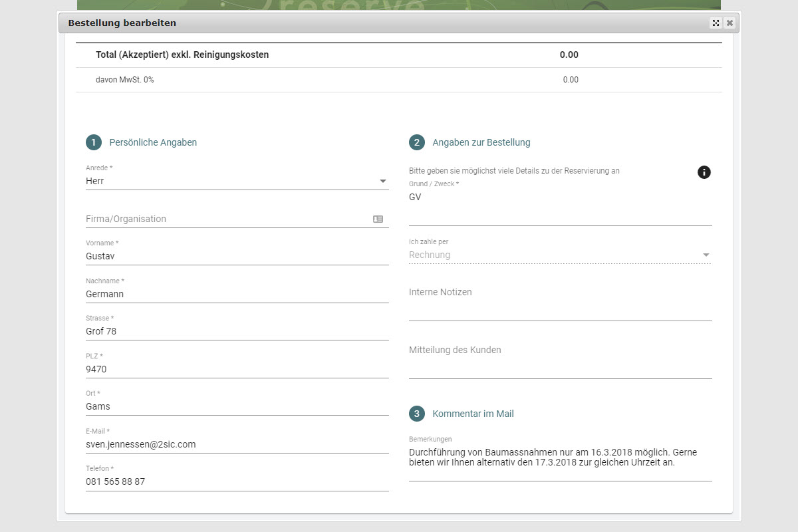Edit the Vorname field containing Gustav
This screenshot has width=798, height=532.
237,256
